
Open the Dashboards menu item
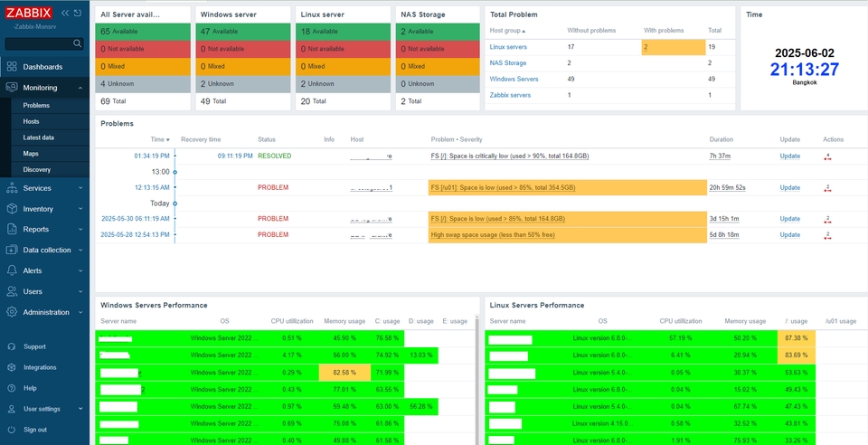42,67
